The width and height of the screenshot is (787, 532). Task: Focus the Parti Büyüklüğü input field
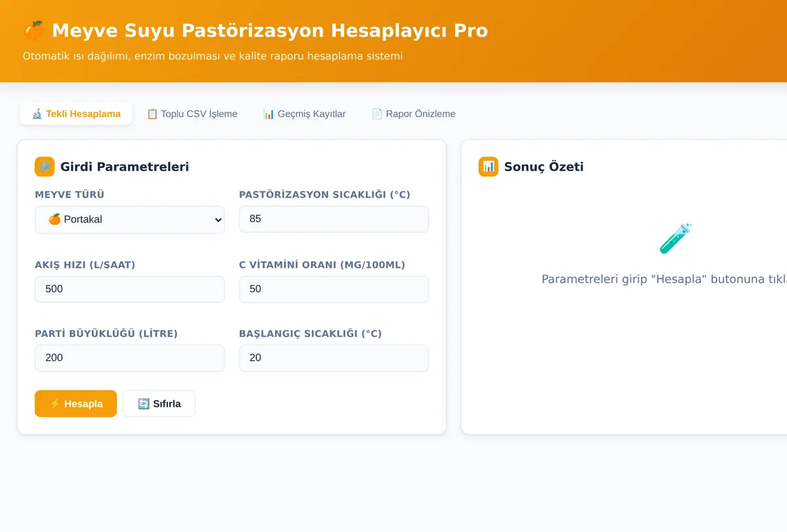(130, 358)
